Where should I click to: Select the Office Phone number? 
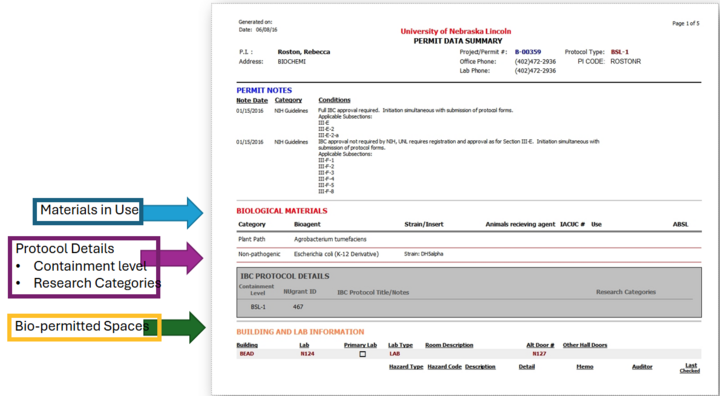tap(535, 62)
